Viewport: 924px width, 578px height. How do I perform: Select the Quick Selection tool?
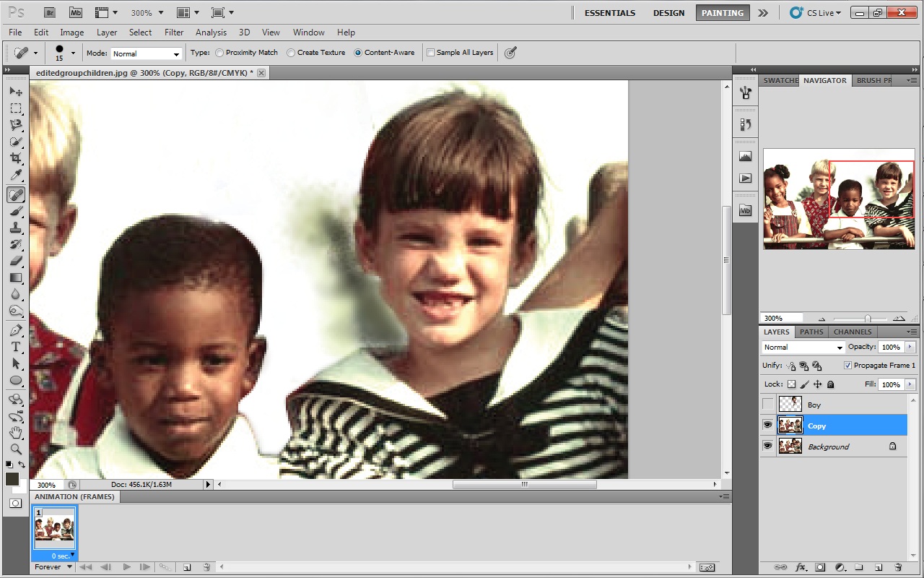click(16, 142)
